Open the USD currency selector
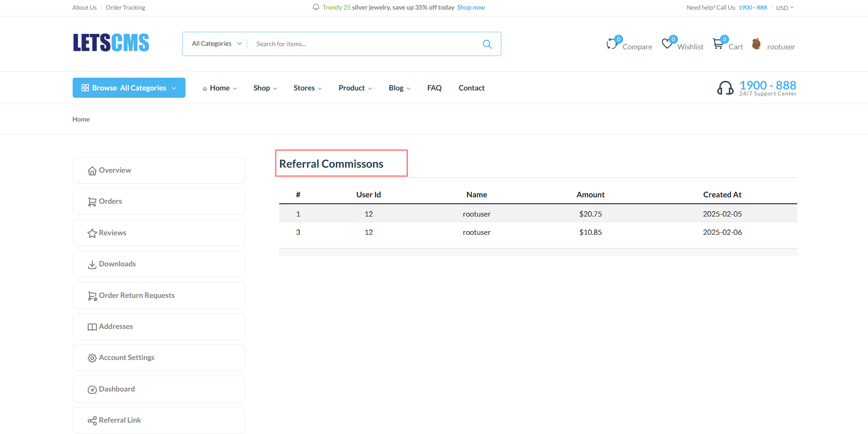The width and height of the screenshot is (868, 434). click(x=784, y=8)
